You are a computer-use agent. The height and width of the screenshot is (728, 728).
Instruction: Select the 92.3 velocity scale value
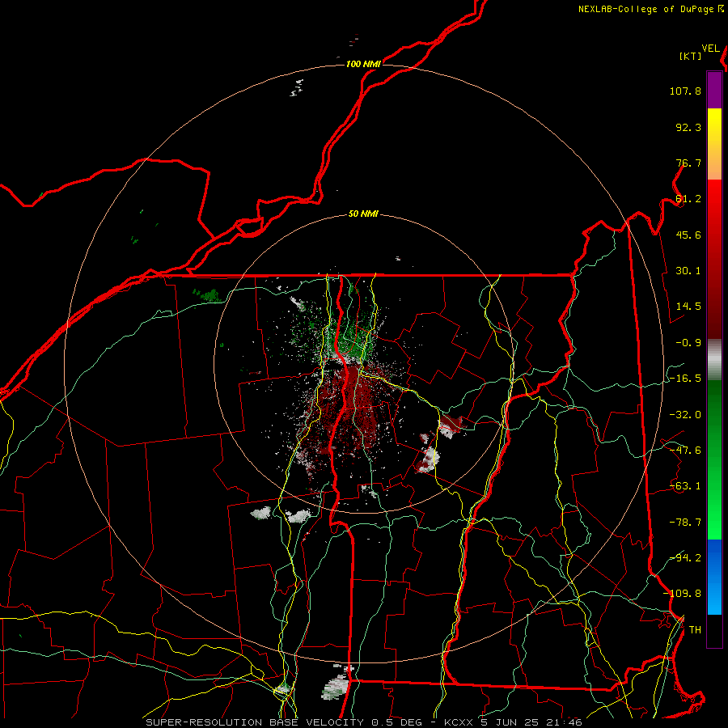[688, 127]
